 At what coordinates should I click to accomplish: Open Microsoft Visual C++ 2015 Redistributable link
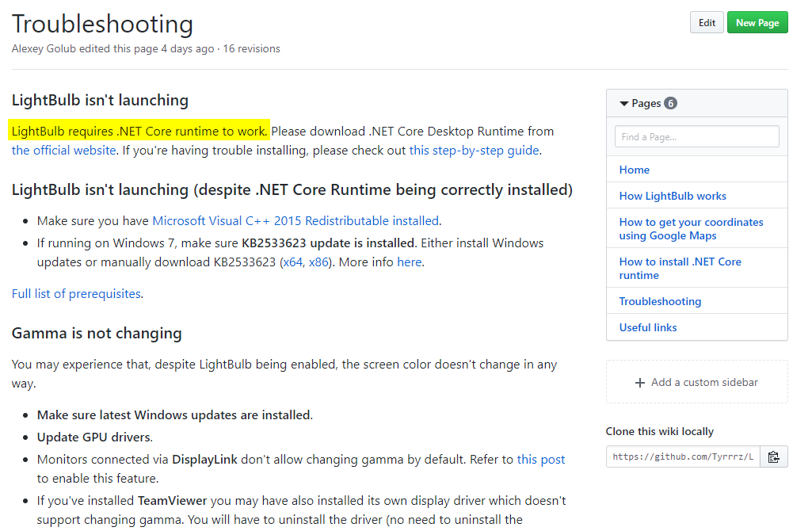click(x=295, y=220)
